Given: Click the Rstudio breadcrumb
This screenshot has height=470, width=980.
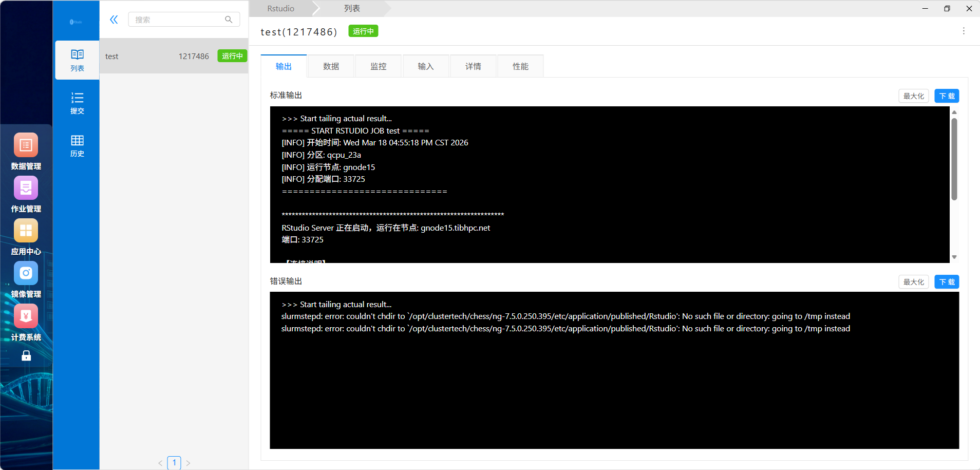Looking at the screenshot, I should [281, 9].
